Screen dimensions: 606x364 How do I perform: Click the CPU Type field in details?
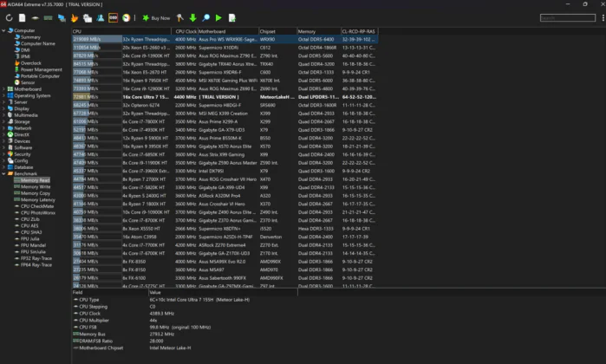[89, 300]
